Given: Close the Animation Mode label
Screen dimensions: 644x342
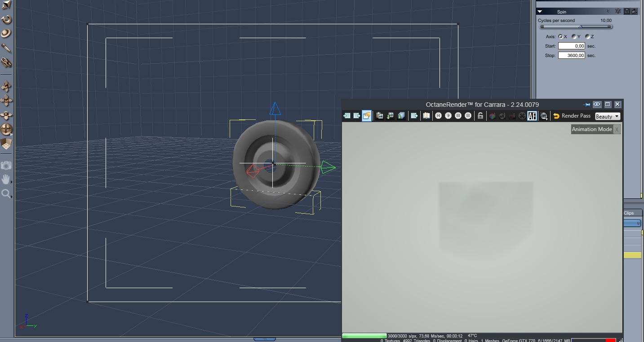Looking at the screenshot, I should (x=617, y=129).
